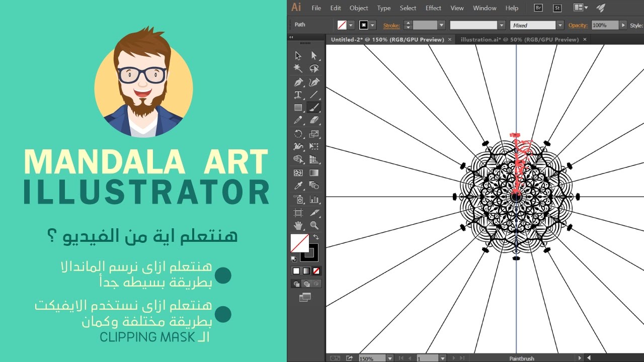Enable Draw Normal mode
The width and height of the screenshot is (644, 362).
(x=296, y=284)
